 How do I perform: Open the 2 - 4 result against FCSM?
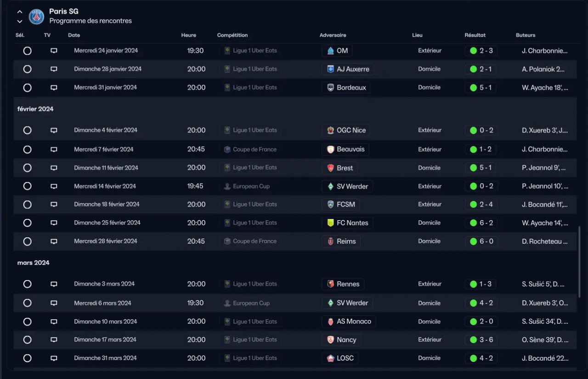coord(481,204)
